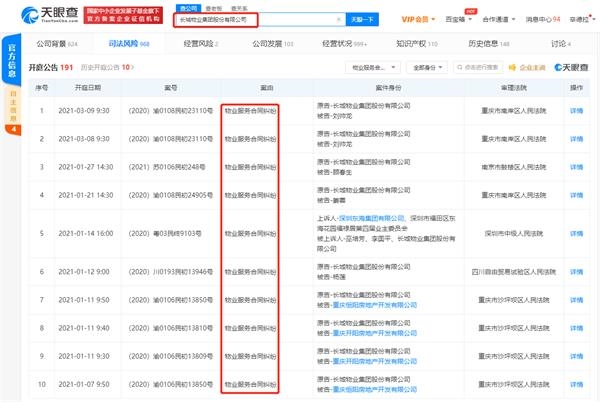Click the 开庭公告 191 heading
The height and width of the screenshot is (402, 600).
pos(51,67)
